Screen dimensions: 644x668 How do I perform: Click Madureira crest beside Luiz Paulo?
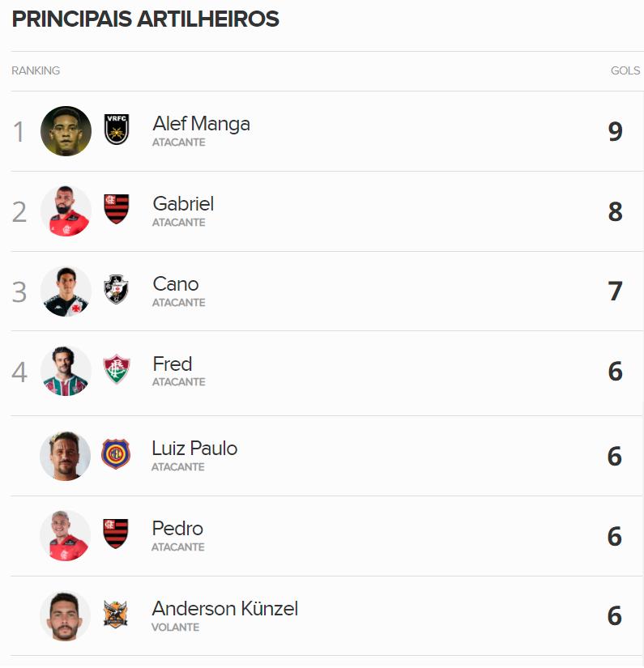point(116,455)
